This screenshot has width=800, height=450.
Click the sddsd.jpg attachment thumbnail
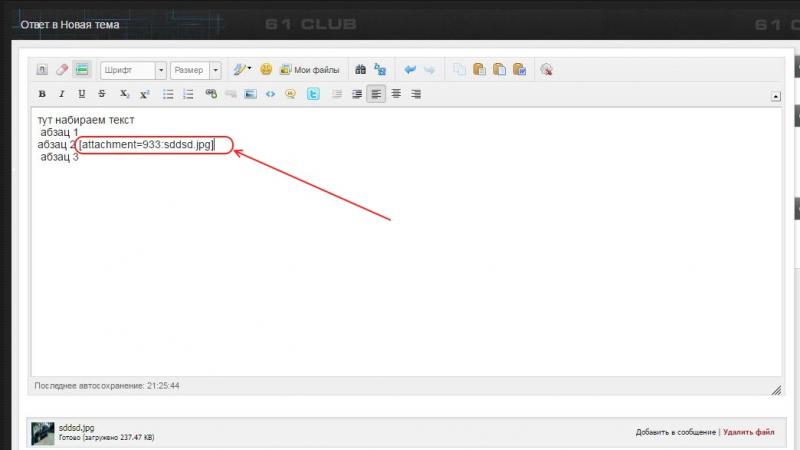tap(42, 432)
